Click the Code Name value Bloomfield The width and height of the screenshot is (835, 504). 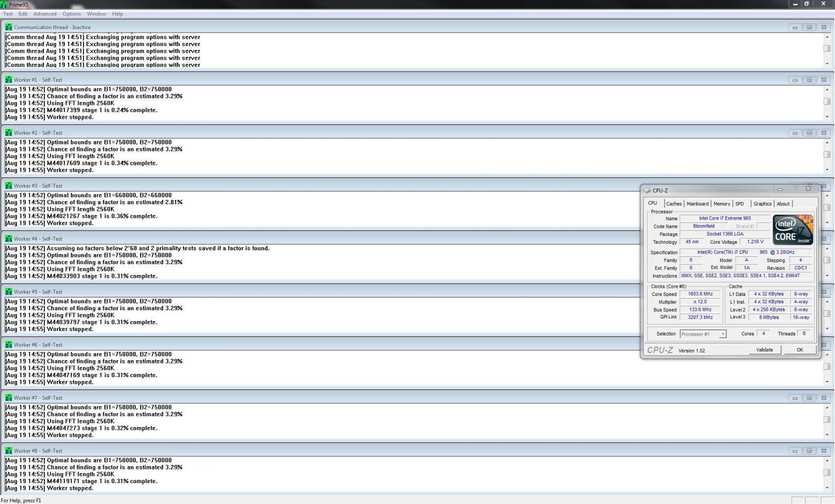pos(704,226)
